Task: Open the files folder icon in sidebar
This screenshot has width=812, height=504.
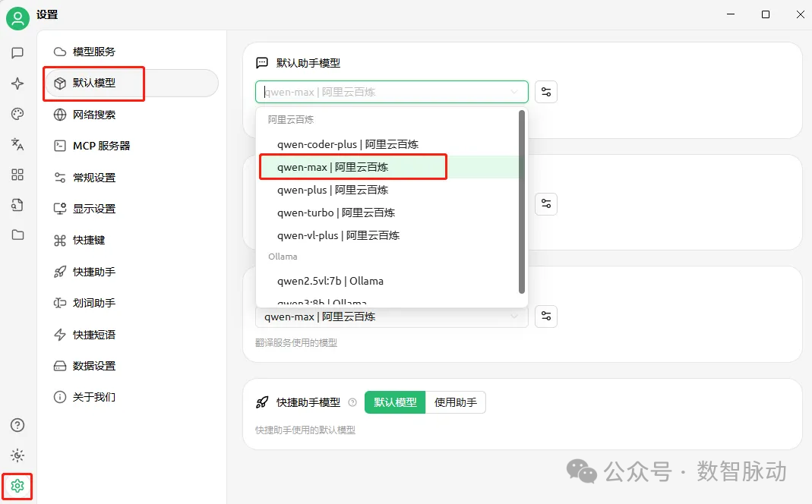Action: point(17,235)
